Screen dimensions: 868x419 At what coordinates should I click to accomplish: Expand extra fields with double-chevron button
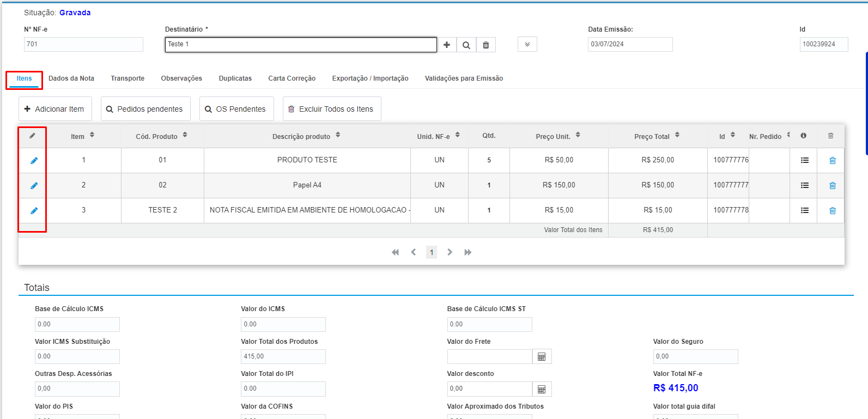coord(527,44)
